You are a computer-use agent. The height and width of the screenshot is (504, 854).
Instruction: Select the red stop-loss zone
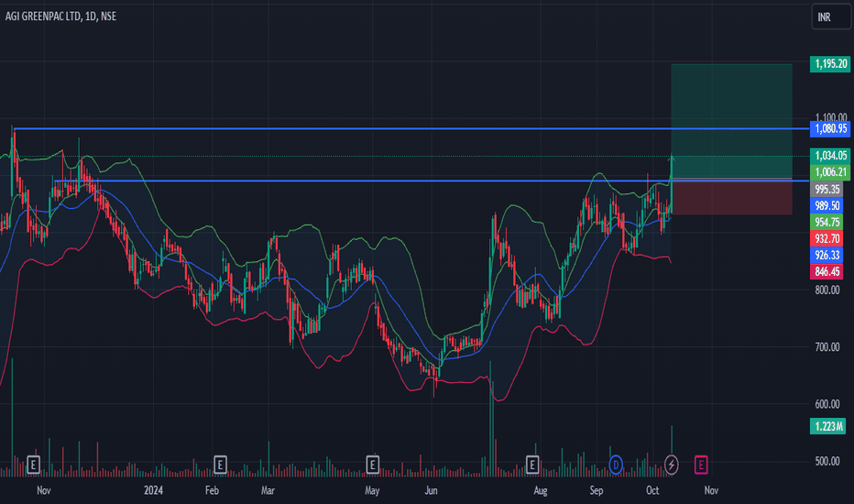pos(731,197)
